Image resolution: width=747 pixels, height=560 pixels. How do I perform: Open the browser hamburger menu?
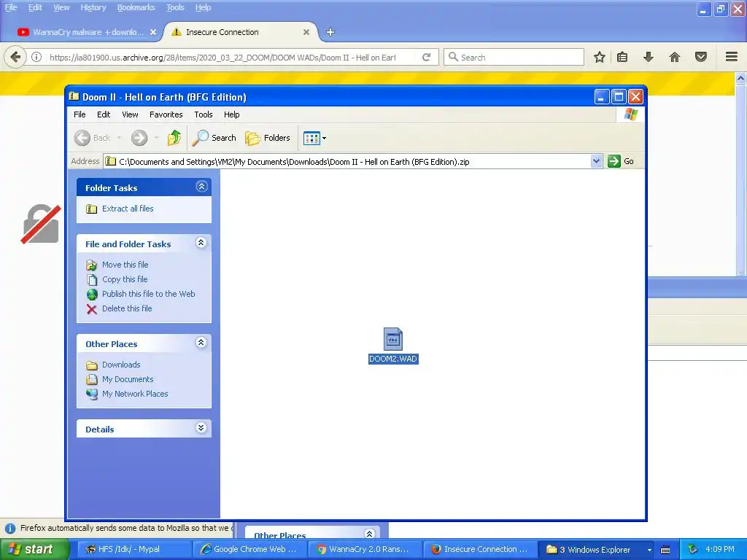coord(732,57)
